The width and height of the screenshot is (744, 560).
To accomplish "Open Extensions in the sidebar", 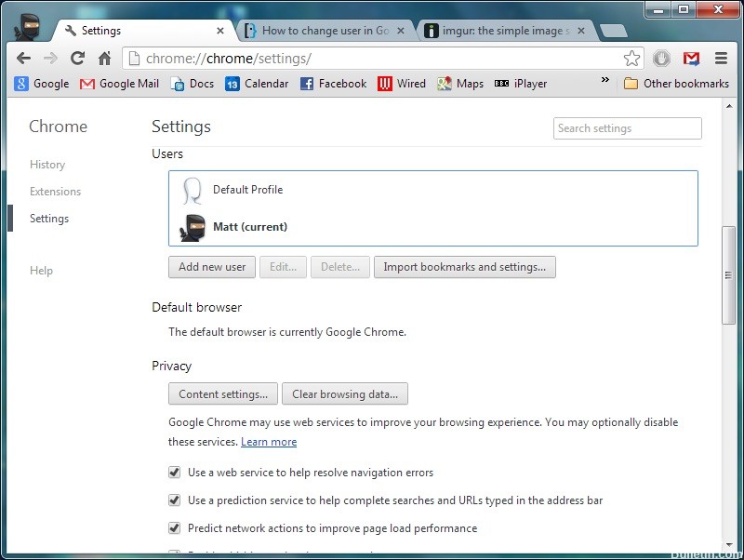I will (x=55, y=192).
